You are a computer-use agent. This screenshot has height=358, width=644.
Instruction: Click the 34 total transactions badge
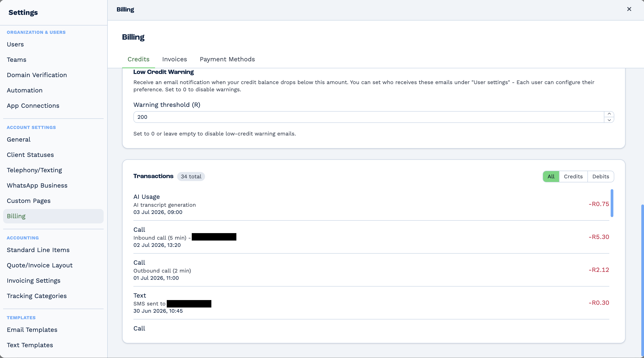tap(191, 177)
